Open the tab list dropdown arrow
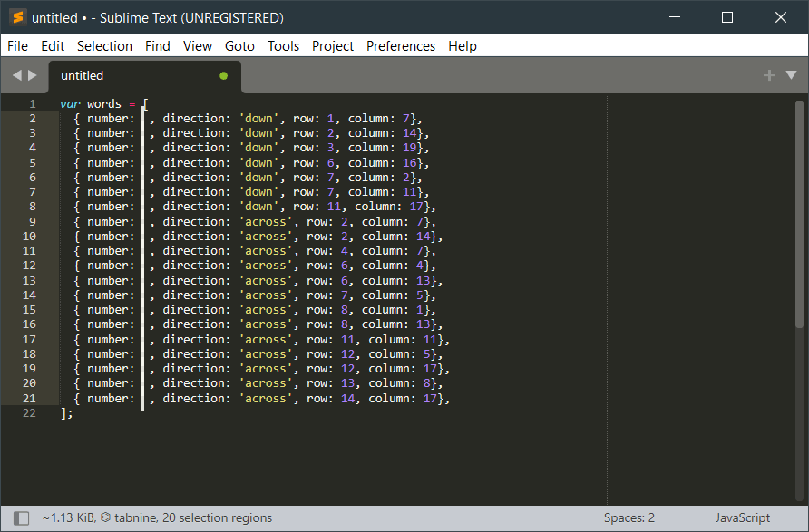809x532 pixels. [791, 75]
